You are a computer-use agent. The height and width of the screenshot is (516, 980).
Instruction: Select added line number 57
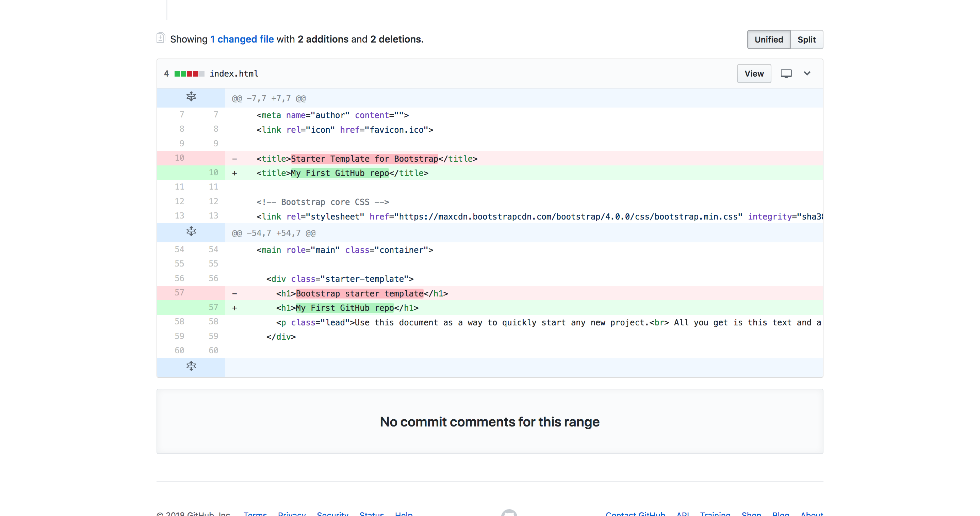213,307
